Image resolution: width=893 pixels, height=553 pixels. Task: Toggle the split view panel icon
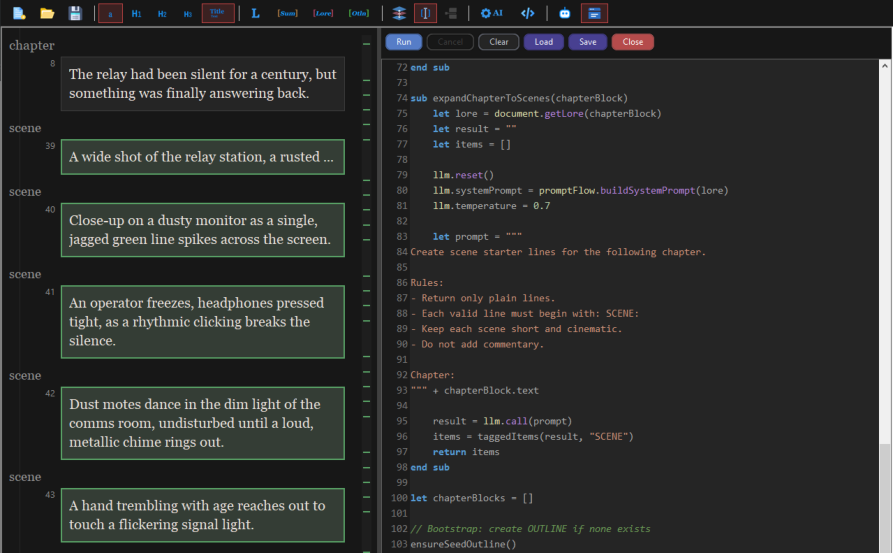coord(425,13)
